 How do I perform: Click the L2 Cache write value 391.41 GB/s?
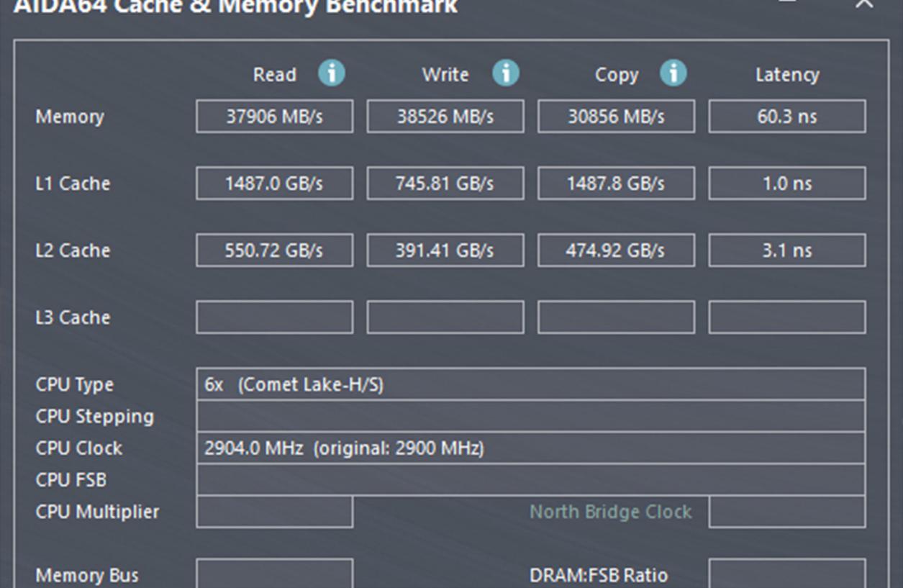445,250
